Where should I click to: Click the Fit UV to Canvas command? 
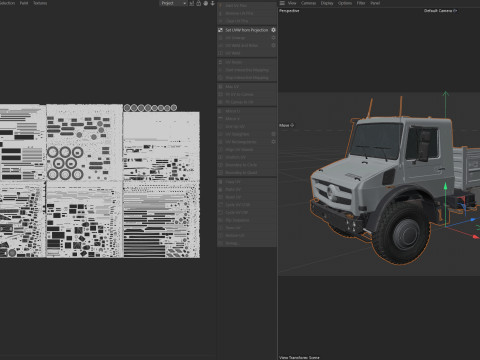point(247,94)
